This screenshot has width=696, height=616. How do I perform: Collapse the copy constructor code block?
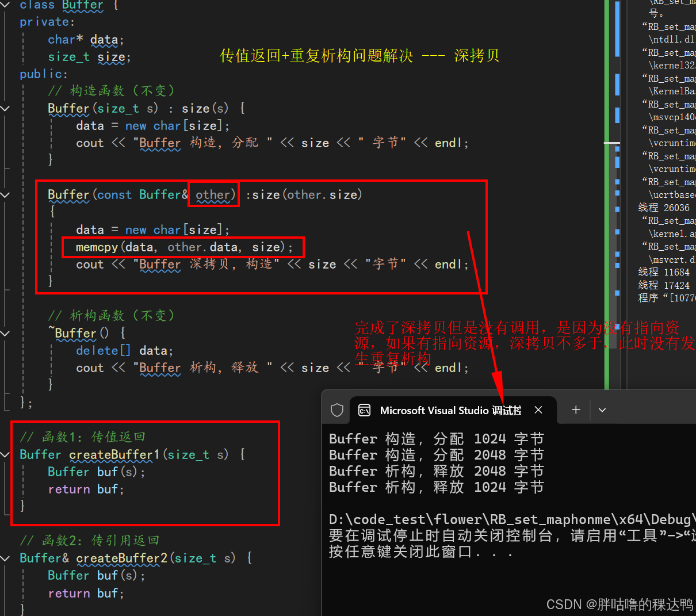(x=6, y=194)
